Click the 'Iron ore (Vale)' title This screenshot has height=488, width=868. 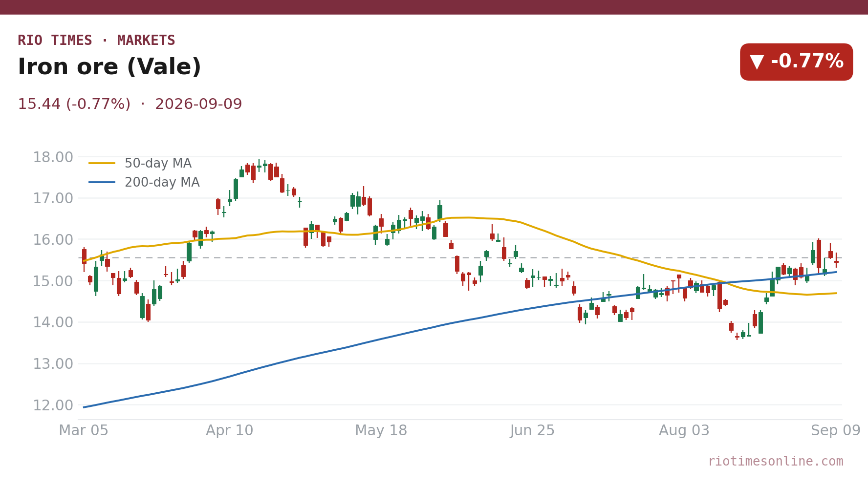(109, 67)
